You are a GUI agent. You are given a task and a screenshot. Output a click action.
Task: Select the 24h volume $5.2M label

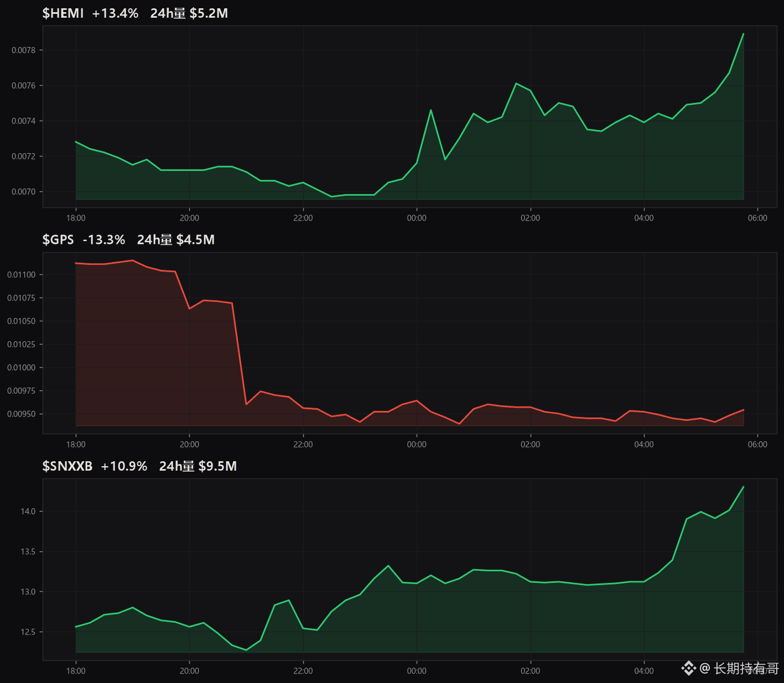click(189, 13)
